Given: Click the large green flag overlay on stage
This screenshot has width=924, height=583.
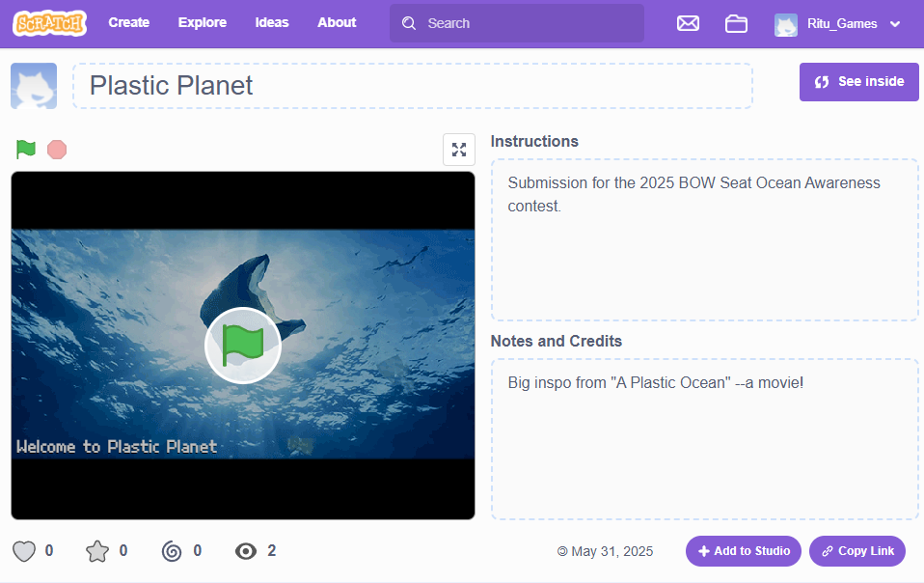Looking at the screenshot, I should 243,346.
